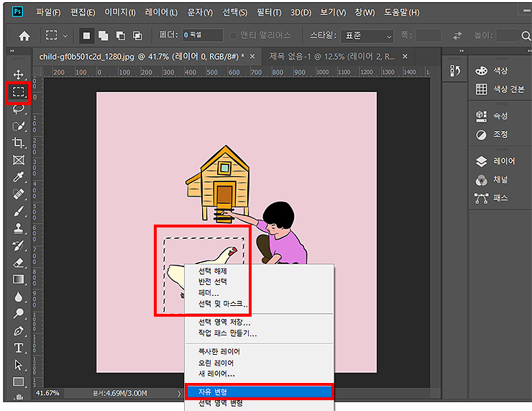Screen dimensions: 532x411
Task: Click the 페더 pixel input field
Action: [x=203, y=35]
